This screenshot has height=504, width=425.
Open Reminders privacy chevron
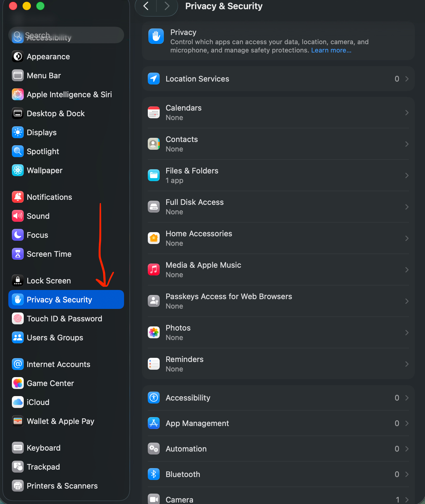tap(407, 364)
